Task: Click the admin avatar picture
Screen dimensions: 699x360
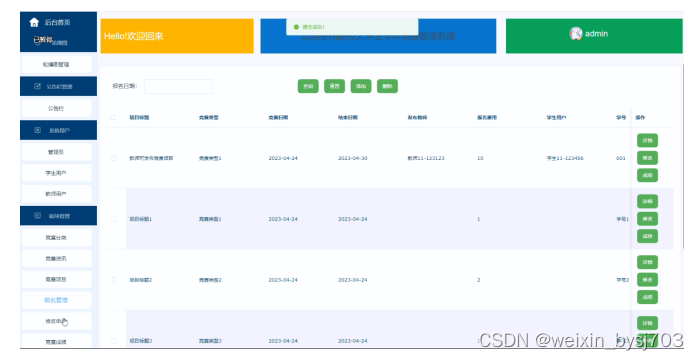Action: [576, 33]
